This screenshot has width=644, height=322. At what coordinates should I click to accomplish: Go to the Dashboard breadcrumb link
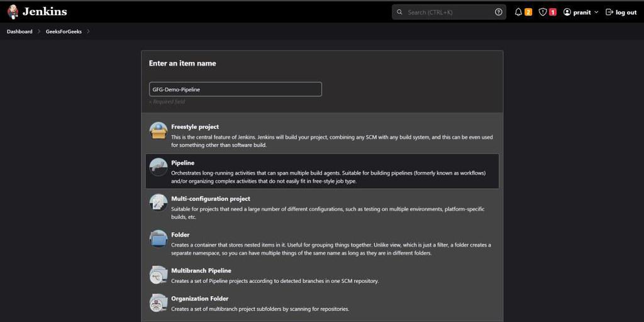point(19,31)
